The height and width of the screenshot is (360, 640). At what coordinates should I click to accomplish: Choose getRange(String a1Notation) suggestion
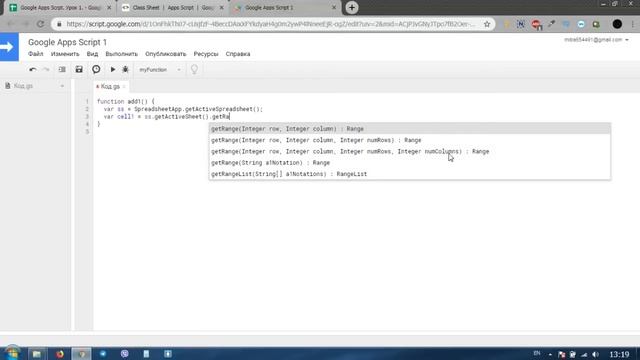pyautogui.click(x=410, y=162)
